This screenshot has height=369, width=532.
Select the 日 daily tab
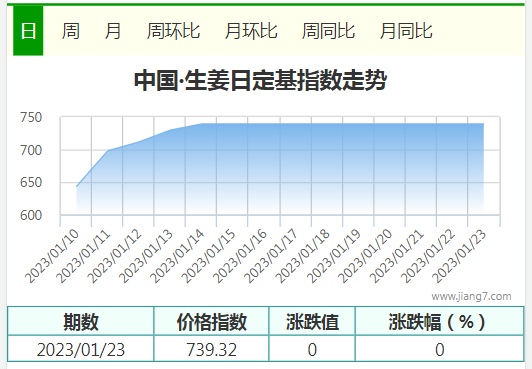[28, 31]
